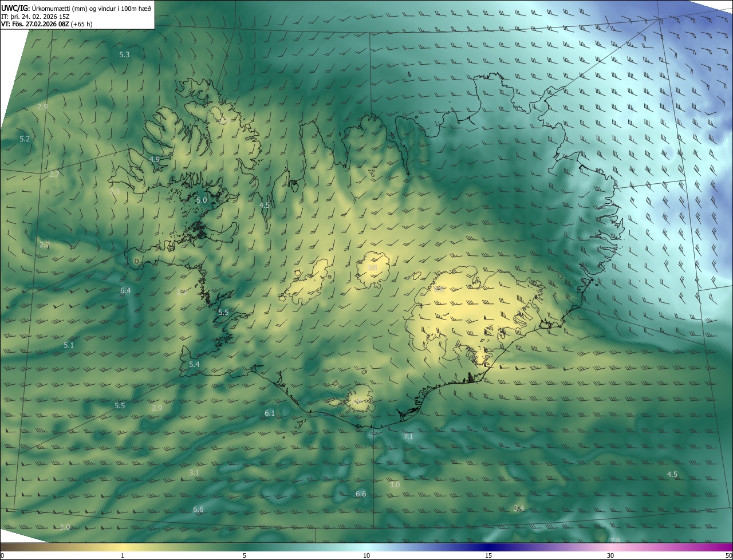Click the 3.1 value label on map
This screenshot has height=560, width=733.
click(x=194, y=472)
